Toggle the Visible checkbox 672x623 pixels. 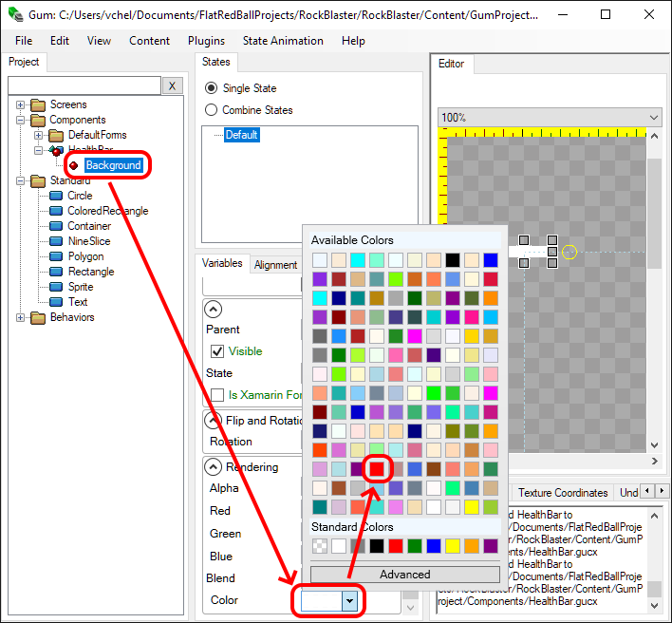click(x=217, y=351)
